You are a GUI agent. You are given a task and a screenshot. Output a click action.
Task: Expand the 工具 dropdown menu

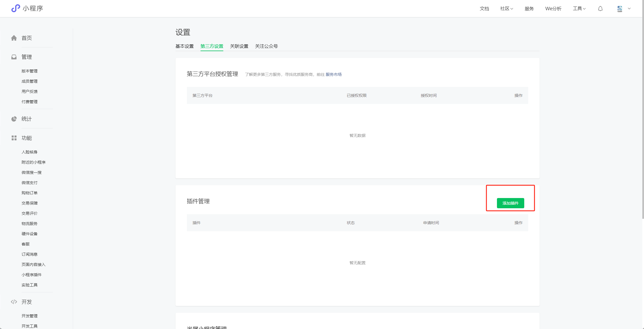click(579, 9)
